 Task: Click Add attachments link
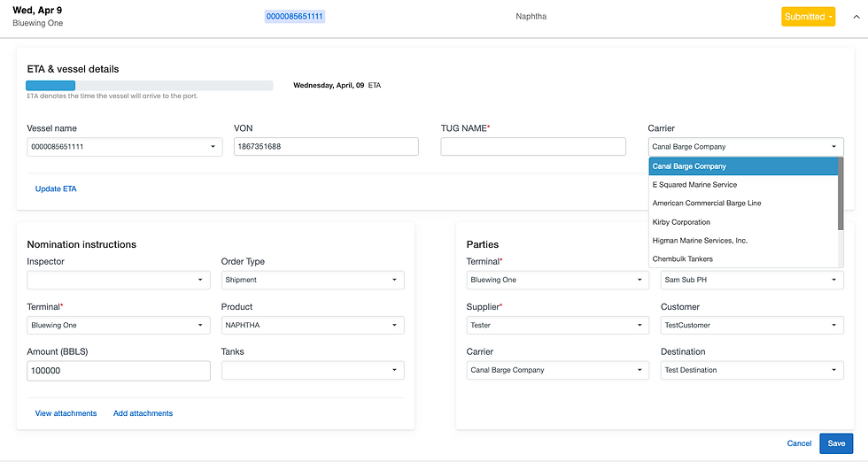143,413
